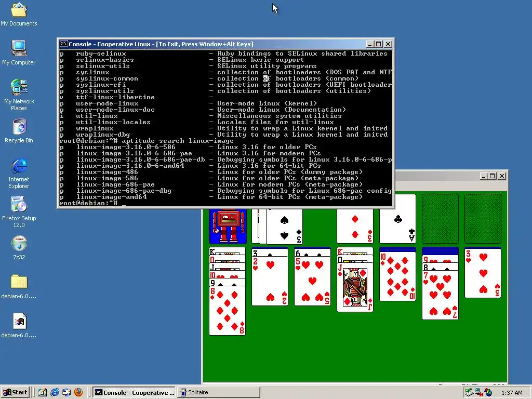This screenshot has height=399, width=532.
Task: Select the debian-6.0 folder icon on desktop
Action: pyautogui.click(x=19, y=287)
